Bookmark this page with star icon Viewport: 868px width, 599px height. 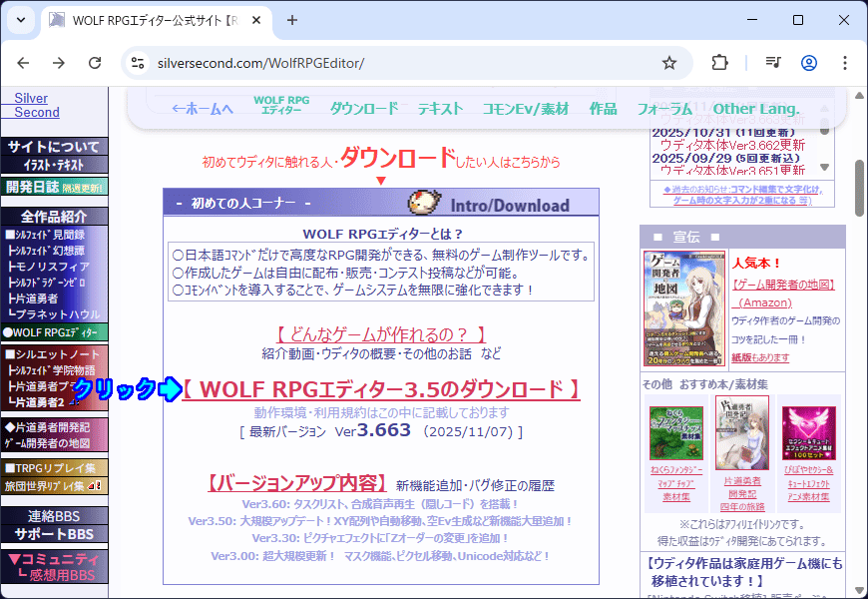pyautogui.click(x=669, y=63)
